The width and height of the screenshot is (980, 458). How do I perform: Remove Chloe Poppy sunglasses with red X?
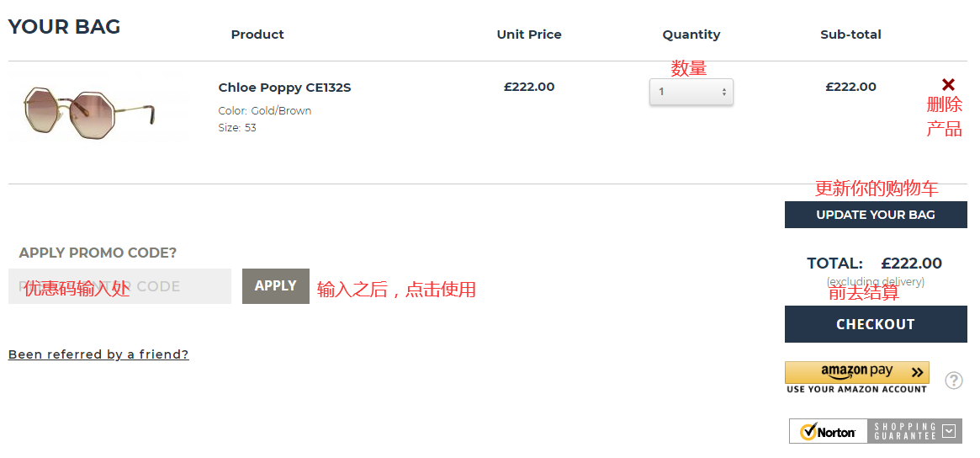(948, 85)
